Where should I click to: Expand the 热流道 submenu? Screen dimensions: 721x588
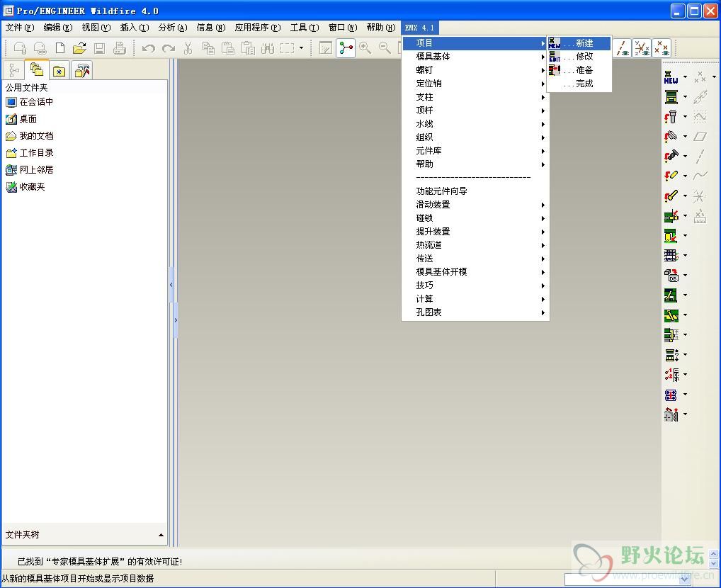coord(475,245)
